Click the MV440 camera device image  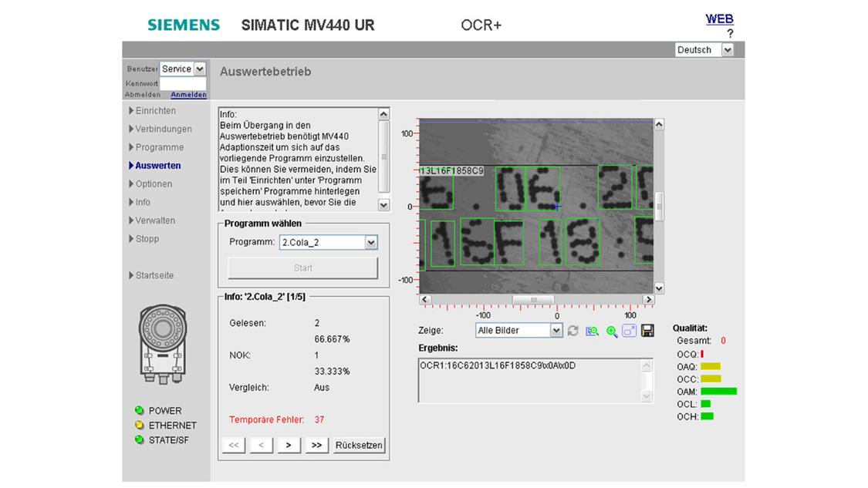163,344
